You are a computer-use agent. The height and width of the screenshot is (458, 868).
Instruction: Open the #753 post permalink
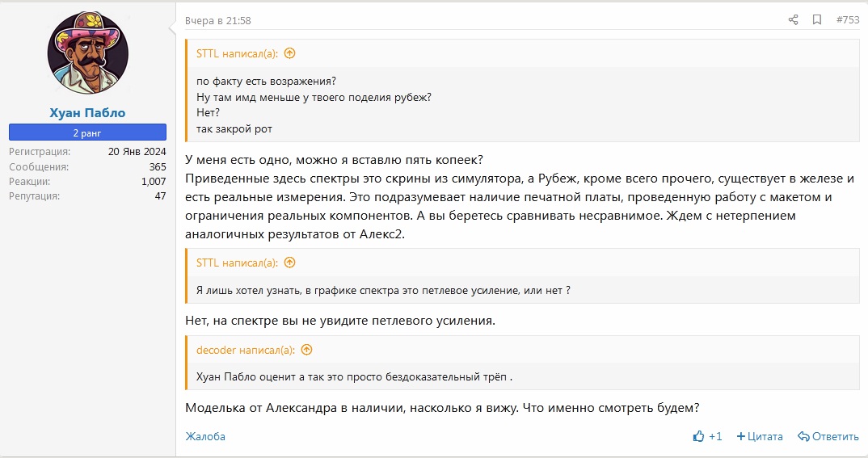point(847,20)
